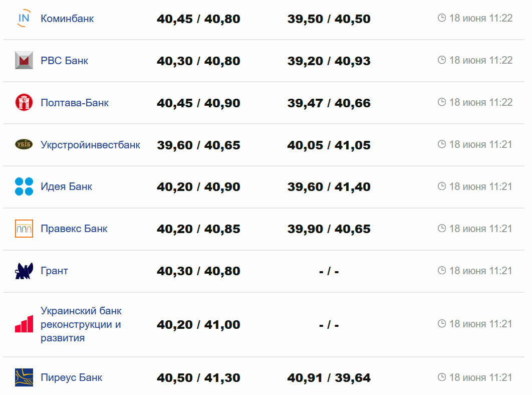Click the clock icon in Коминбанк row
The height and width of the screenshot is (395, 532).
442,18
